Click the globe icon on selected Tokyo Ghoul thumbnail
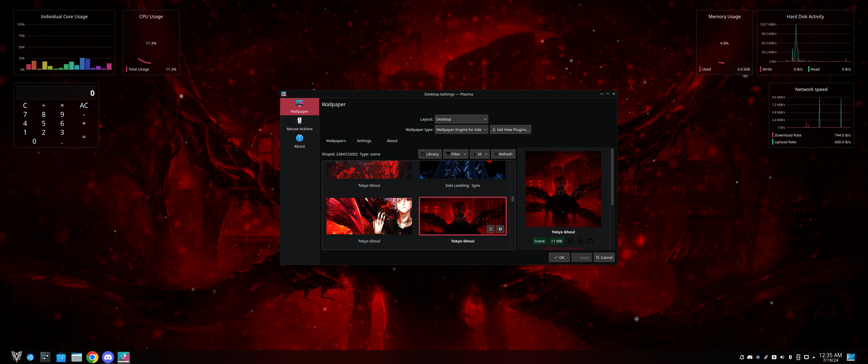This screenshot has height=364, width=868. click(500, 229)
